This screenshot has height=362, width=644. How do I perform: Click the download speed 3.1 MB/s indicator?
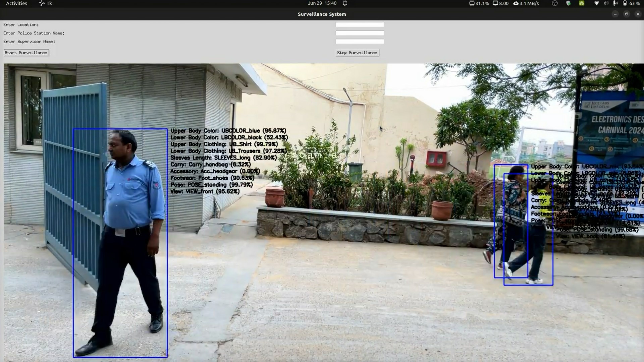point(526,3)
